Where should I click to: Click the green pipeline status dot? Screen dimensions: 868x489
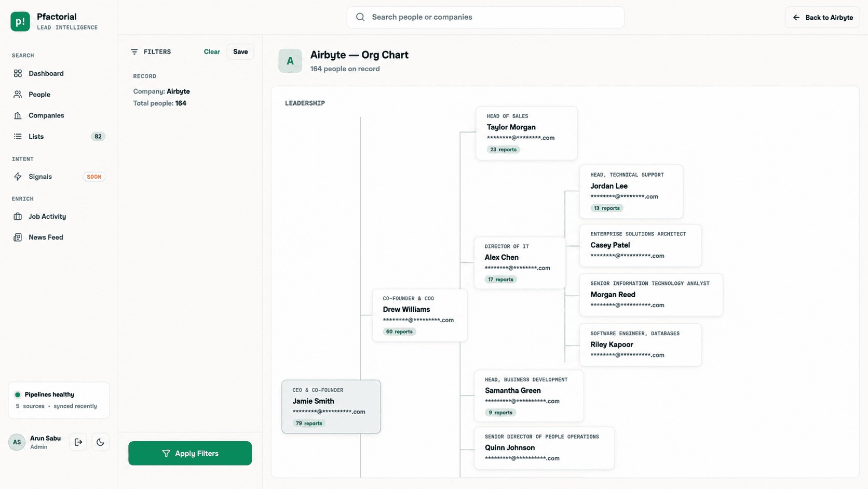point(18,394)
